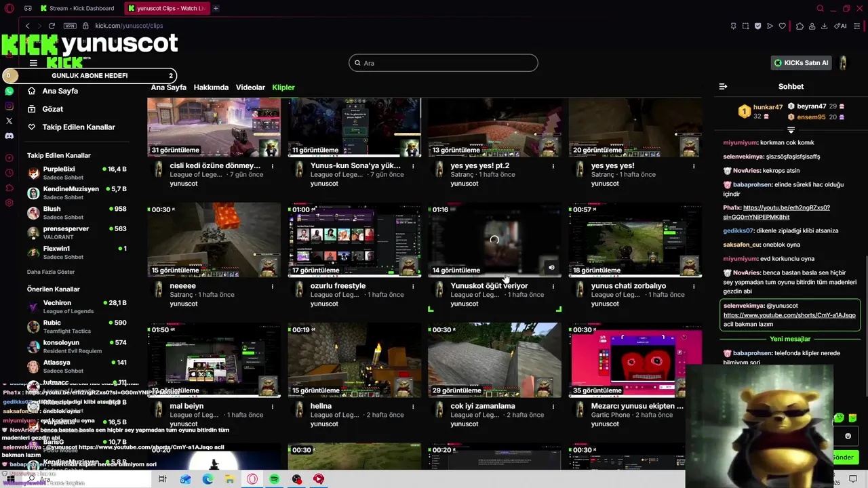Open the snapshot capture tool icon
The height and width of the screenshot is (488, 868).
coord(745,26)
